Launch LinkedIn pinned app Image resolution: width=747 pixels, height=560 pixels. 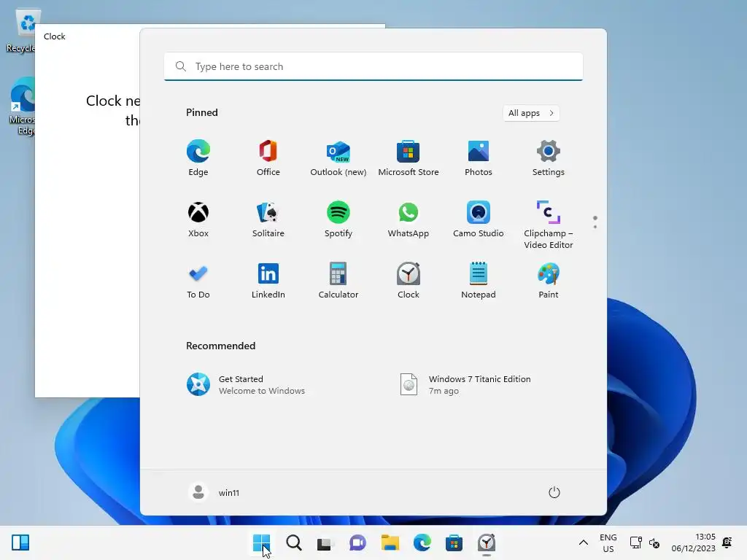coord(268,281)
